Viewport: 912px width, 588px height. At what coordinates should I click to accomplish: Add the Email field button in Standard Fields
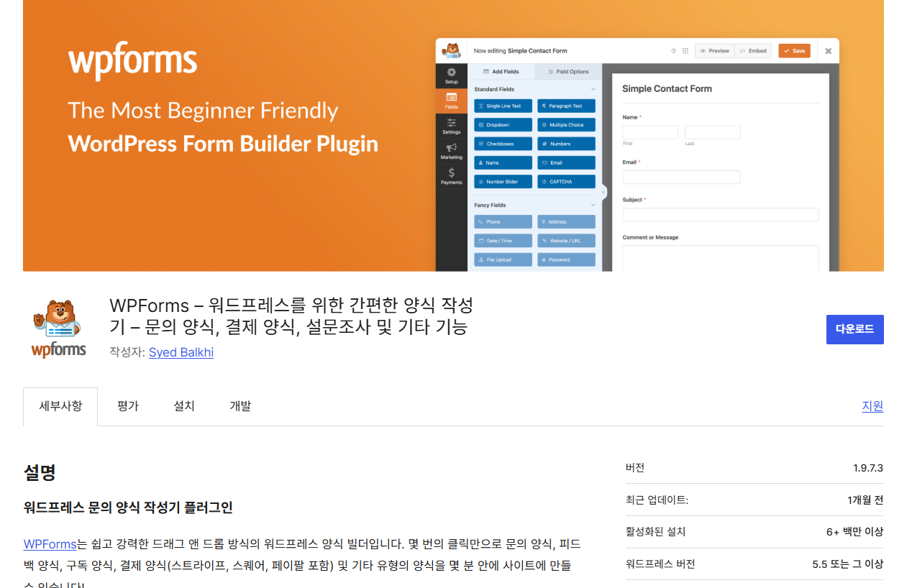coord(566,163)
